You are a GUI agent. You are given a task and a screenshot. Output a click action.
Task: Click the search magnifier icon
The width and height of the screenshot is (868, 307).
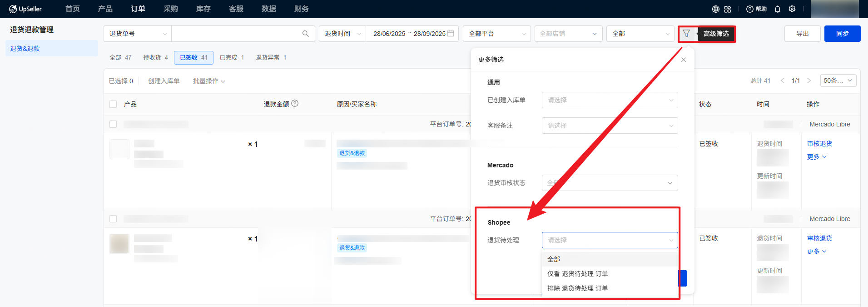[x=306, y=34]
